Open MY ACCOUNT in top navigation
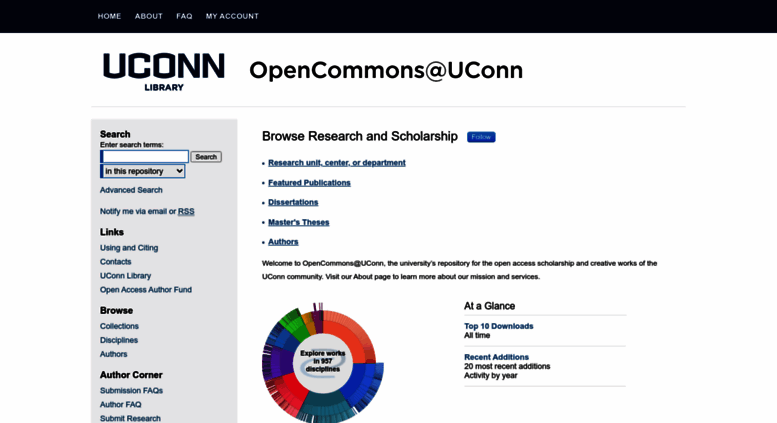 232,16
